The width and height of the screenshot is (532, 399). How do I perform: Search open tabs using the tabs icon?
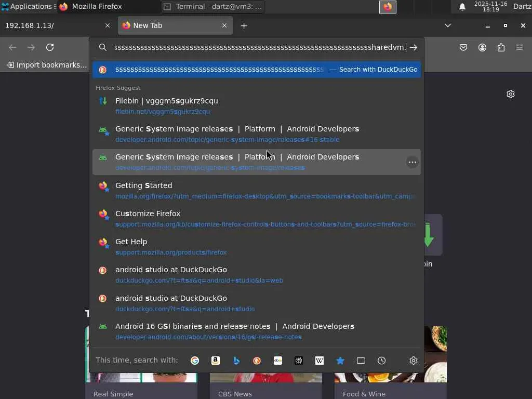tap(361, 361)
